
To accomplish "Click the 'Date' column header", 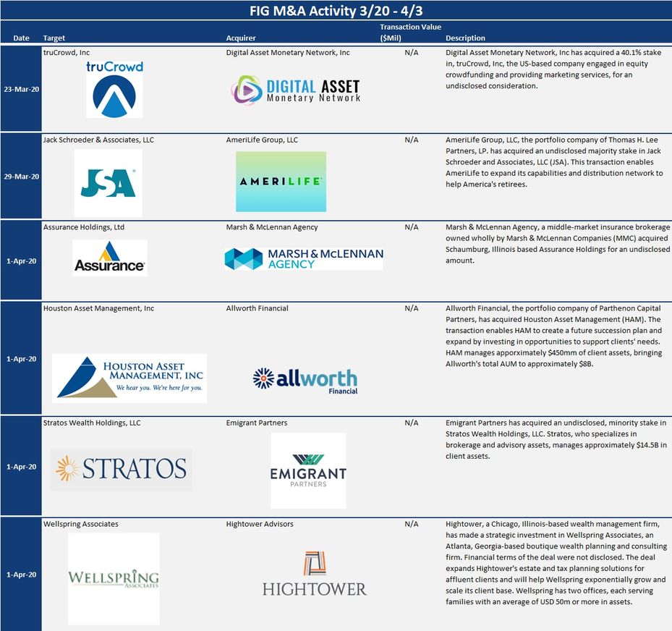I will [x=22, y=38].
